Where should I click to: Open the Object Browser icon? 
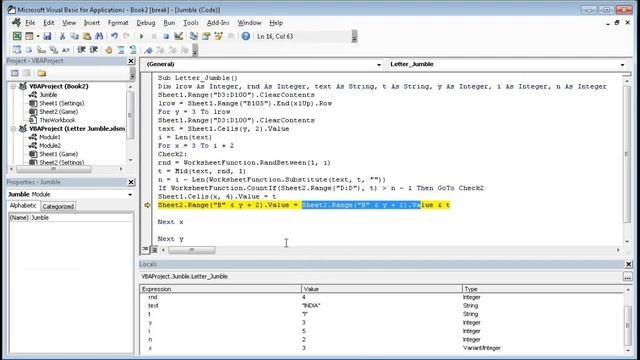(218, 36)
